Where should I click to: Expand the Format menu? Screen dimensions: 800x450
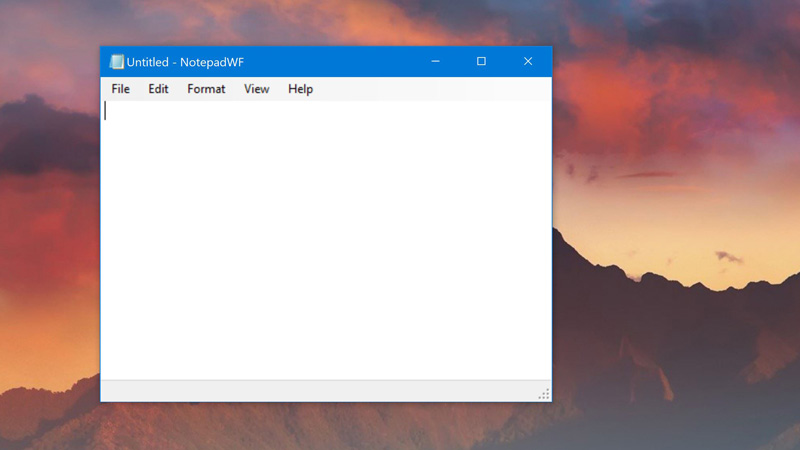(x=206, y=89)
